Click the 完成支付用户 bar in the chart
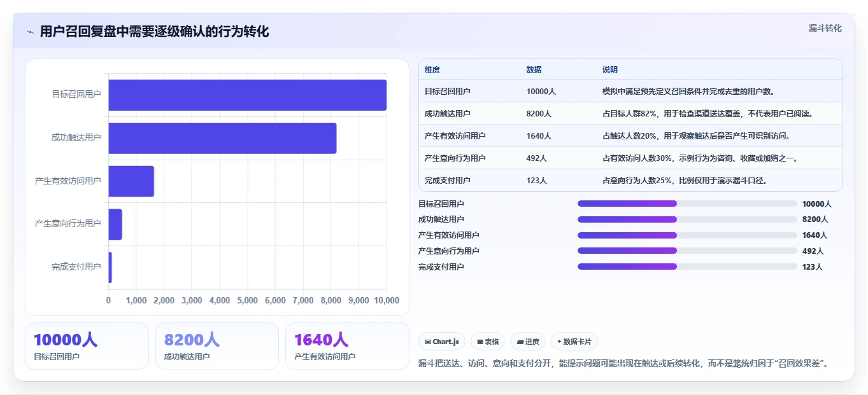The height and width of the screenshot is (395, 868). coord(110,267)
